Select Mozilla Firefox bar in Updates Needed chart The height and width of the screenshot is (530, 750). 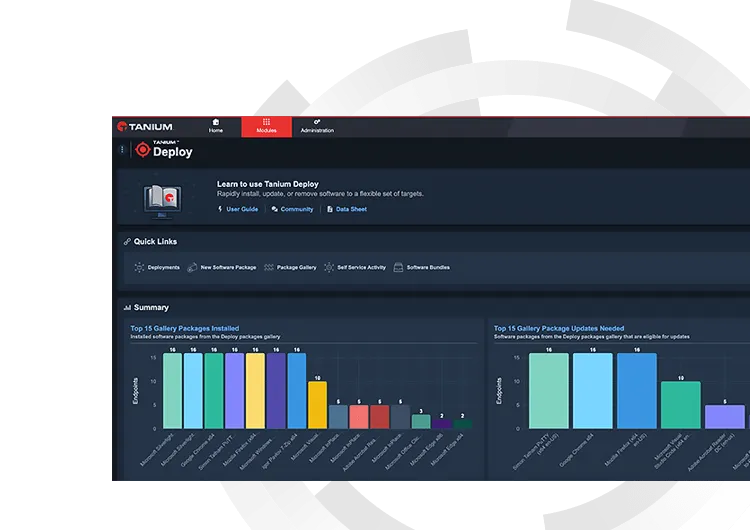(637, 391)
